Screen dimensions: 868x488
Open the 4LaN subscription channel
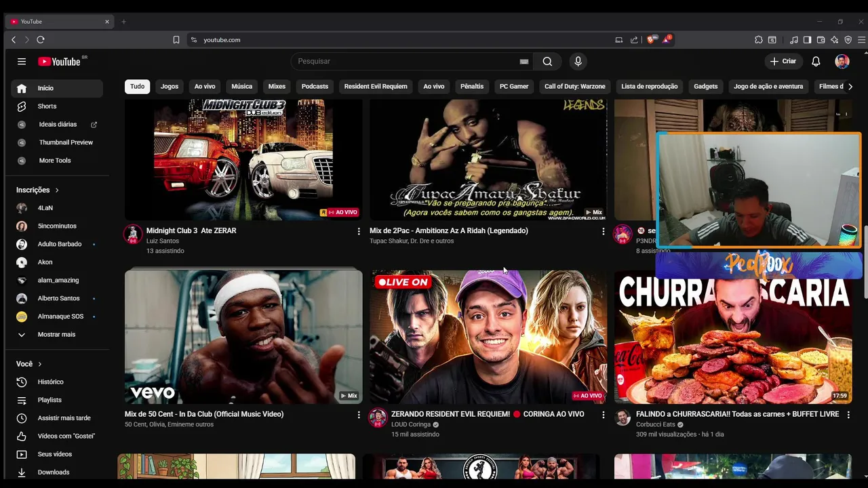tap(57, 208)
